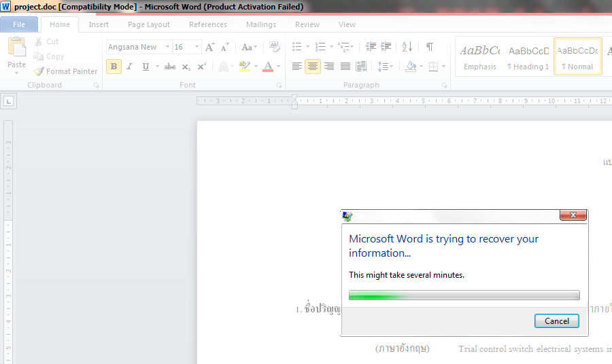Expand the Paste options arrow
612x364 pixels.
click(17, 73)
